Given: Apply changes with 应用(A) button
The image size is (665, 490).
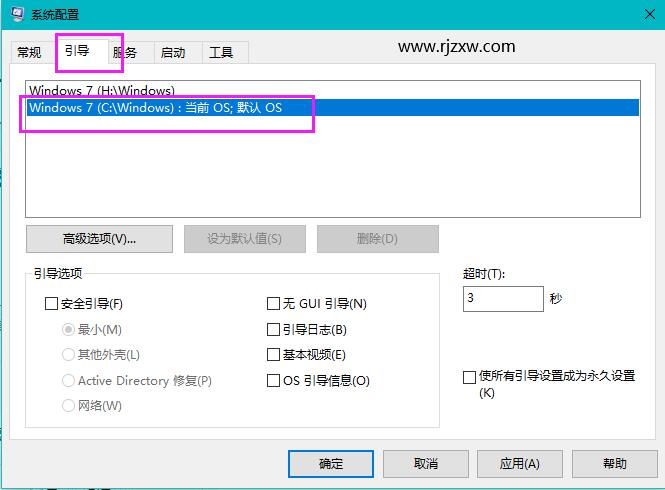Looking at the screenshot, I should tap(520, 464).
